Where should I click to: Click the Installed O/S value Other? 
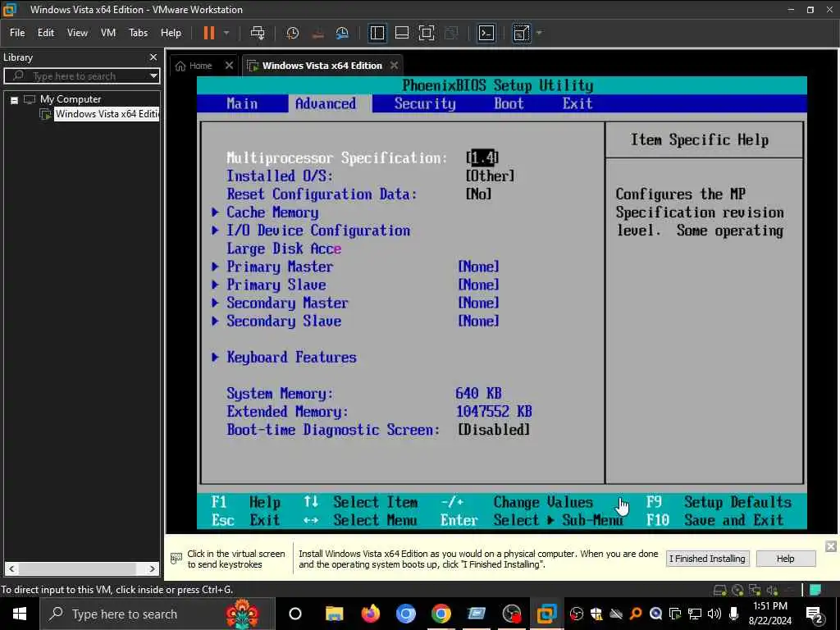[491, 176]
